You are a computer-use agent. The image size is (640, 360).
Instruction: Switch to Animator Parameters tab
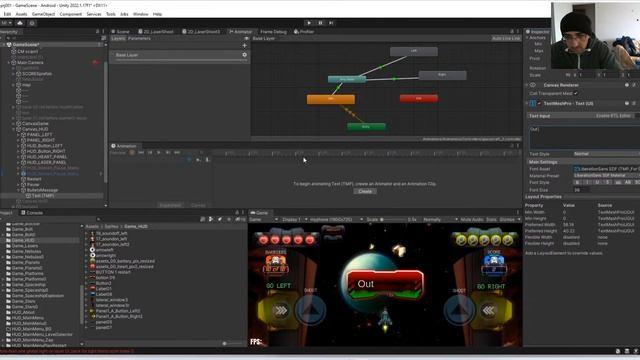pos(139,38)
